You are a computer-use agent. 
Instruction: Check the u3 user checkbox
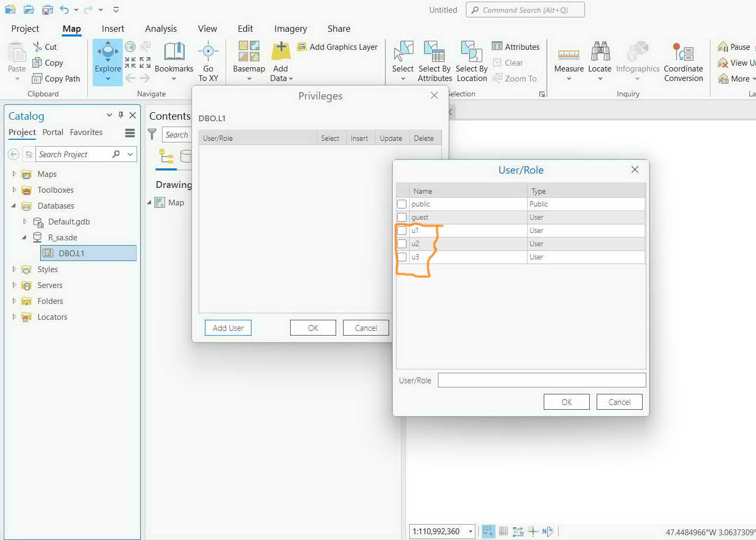click(x=402, y=257)
